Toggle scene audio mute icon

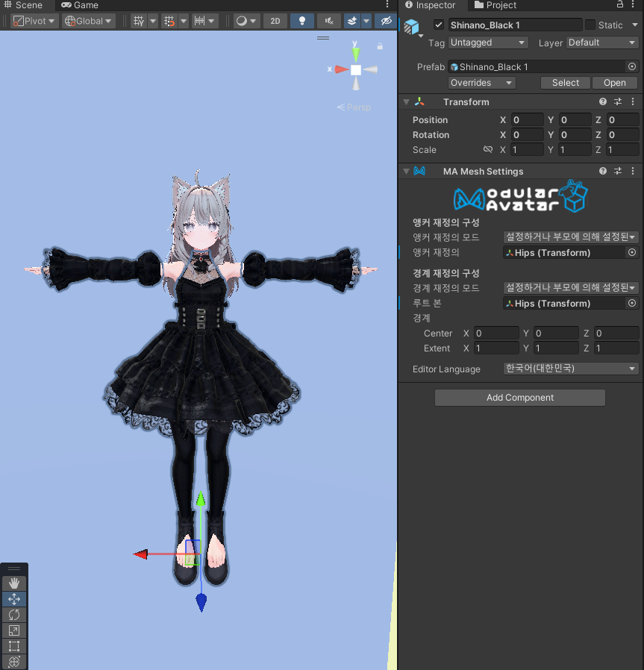329,21
